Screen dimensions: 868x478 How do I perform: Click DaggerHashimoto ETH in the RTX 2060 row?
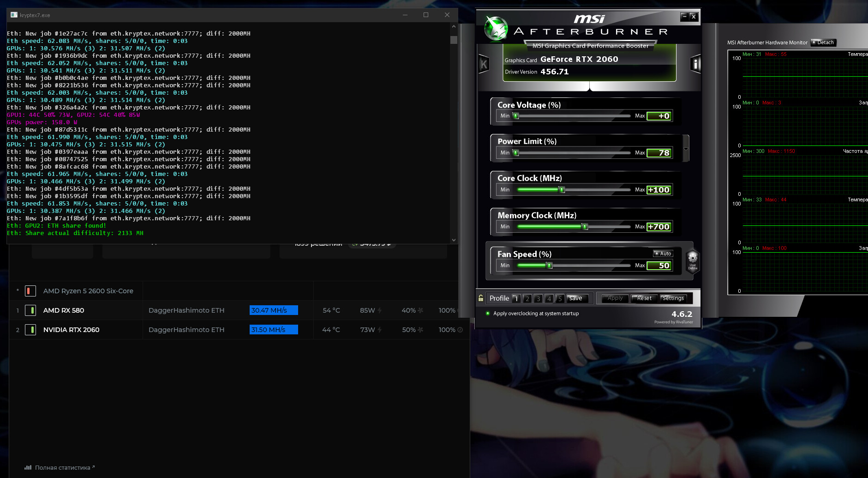(186, 330)
